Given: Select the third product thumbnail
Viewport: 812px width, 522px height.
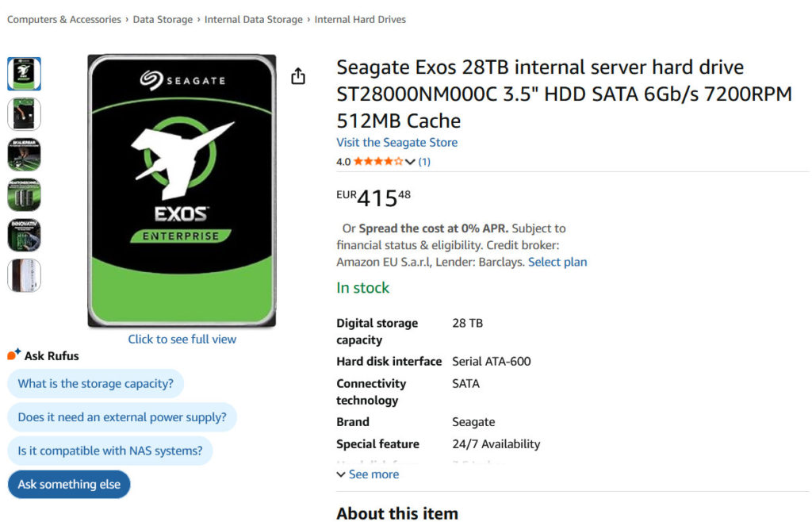Looking at the screenshot, I should click(24, 155).
